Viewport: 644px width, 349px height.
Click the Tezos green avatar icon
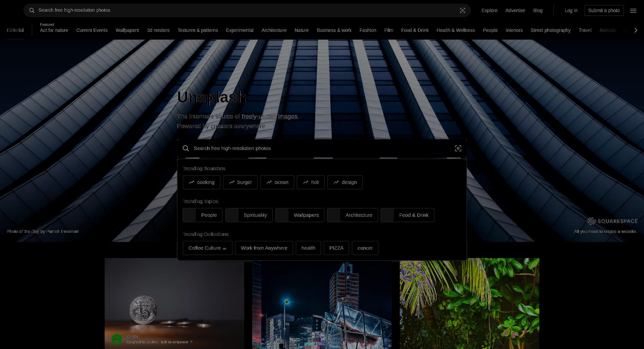click(117, 339)
